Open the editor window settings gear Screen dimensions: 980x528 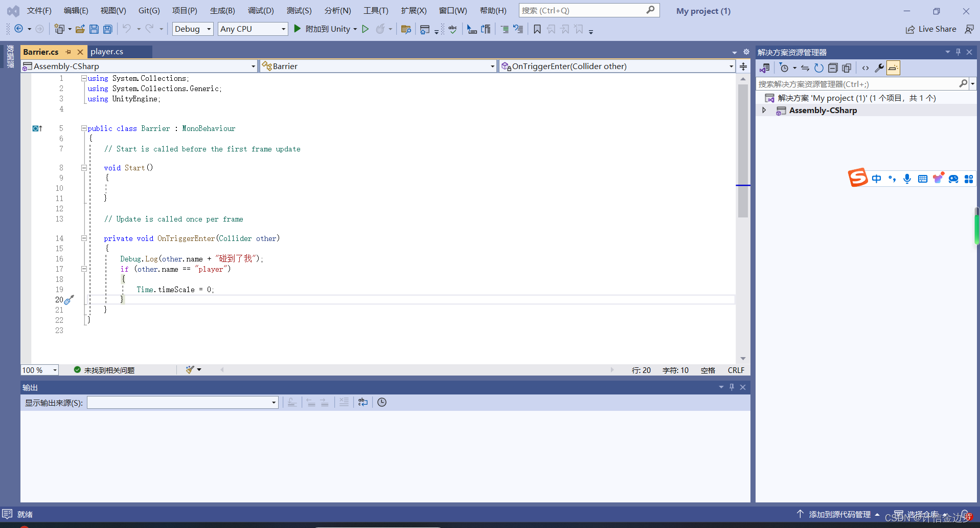coord(746,52)
